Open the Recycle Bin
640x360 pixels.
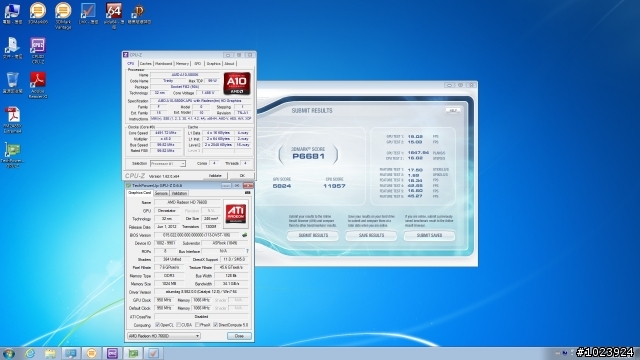click(12, 83)
